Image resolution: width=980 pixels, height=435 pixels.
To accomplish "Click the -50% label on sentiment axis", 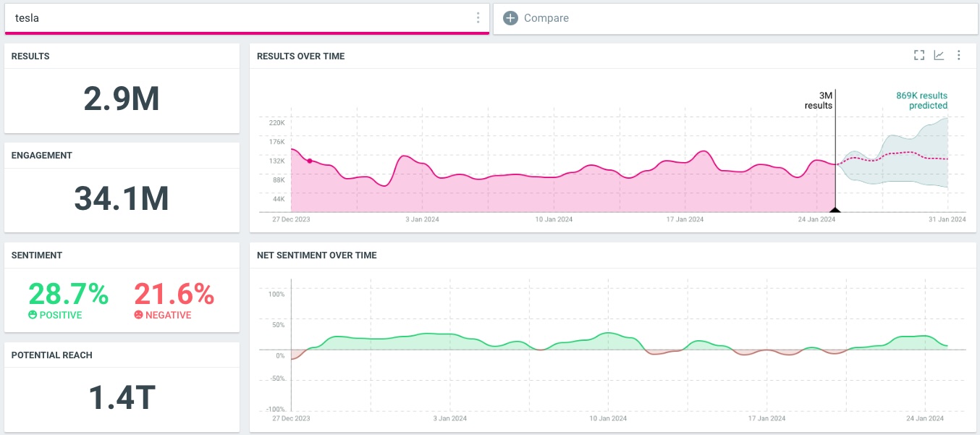I will [277, 379].
